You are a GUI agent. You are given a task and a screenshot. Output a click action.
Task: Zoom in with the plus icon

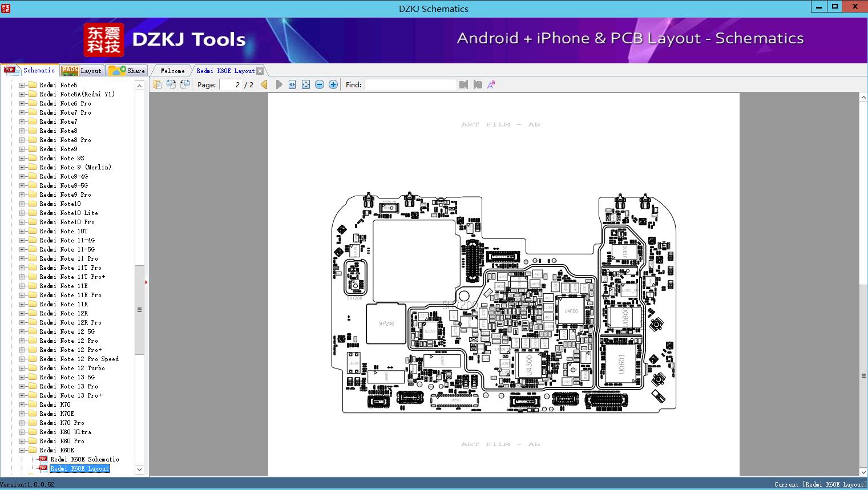[x=333, y=84]
